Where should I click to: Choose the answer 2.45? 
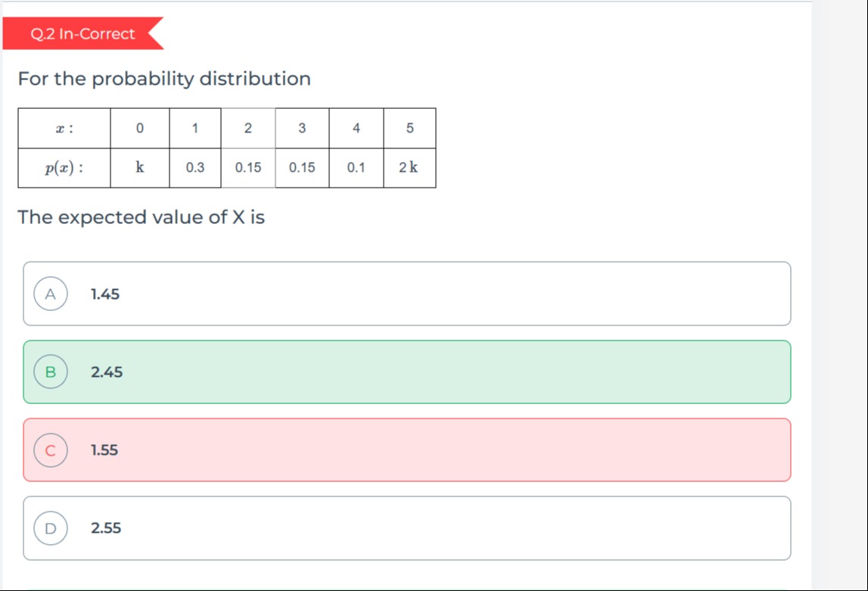(407, 372)
